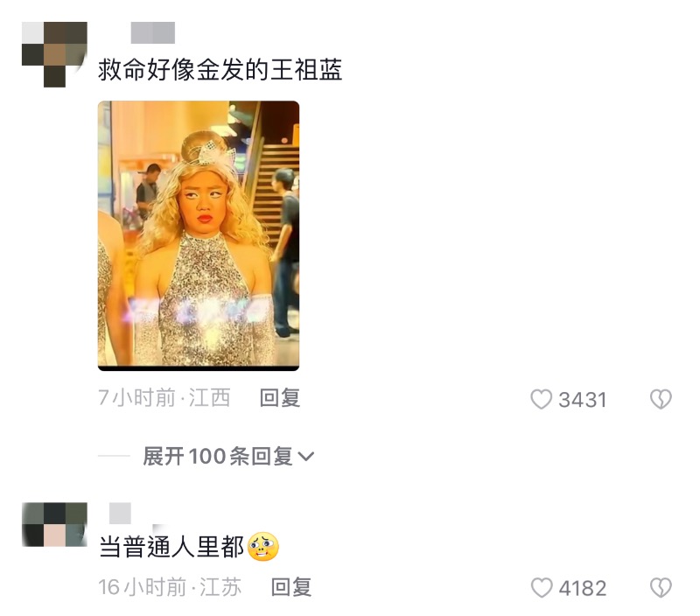
Task: Select comment text 救命好像金发的王祖蓝
Action: point(220,70)
